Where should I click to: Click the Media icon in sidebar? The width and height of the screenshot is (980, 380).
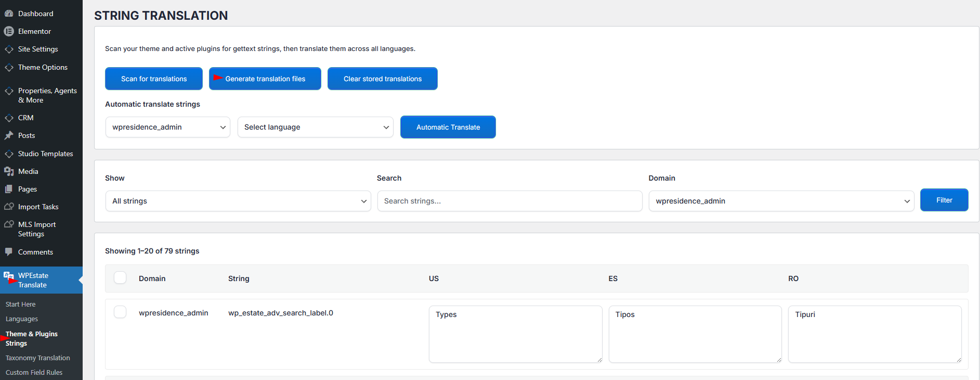[x=9, y=171]
